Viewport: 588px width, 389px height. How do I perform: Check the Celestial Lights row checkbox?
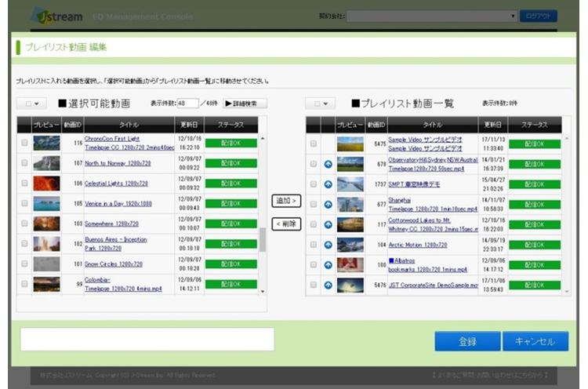coord(24,183)
